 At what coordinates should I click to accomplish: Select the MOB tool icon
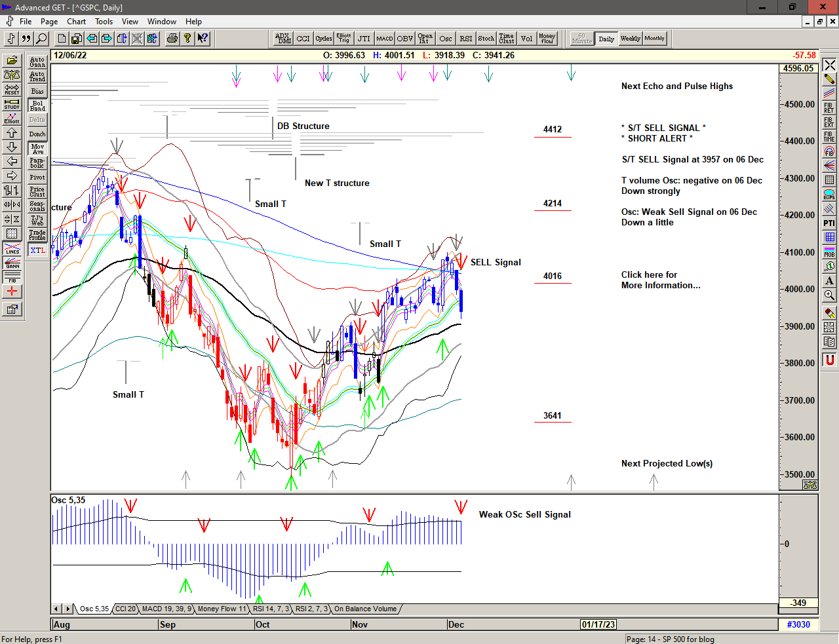coord(829,252)
